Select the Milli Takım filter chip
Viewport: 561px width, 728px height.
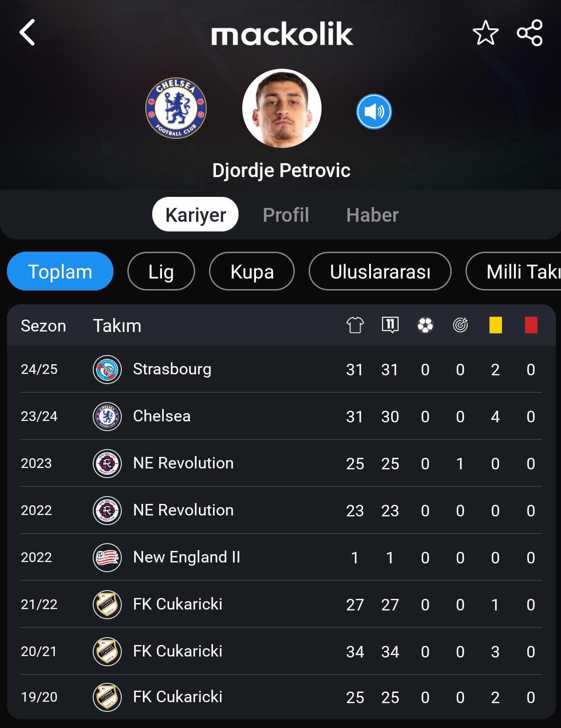[513, 272]
